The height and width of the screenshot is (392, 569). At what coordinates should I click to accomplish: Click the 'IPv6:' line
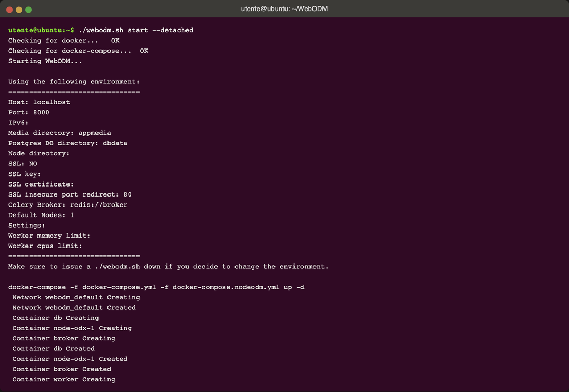18,123
